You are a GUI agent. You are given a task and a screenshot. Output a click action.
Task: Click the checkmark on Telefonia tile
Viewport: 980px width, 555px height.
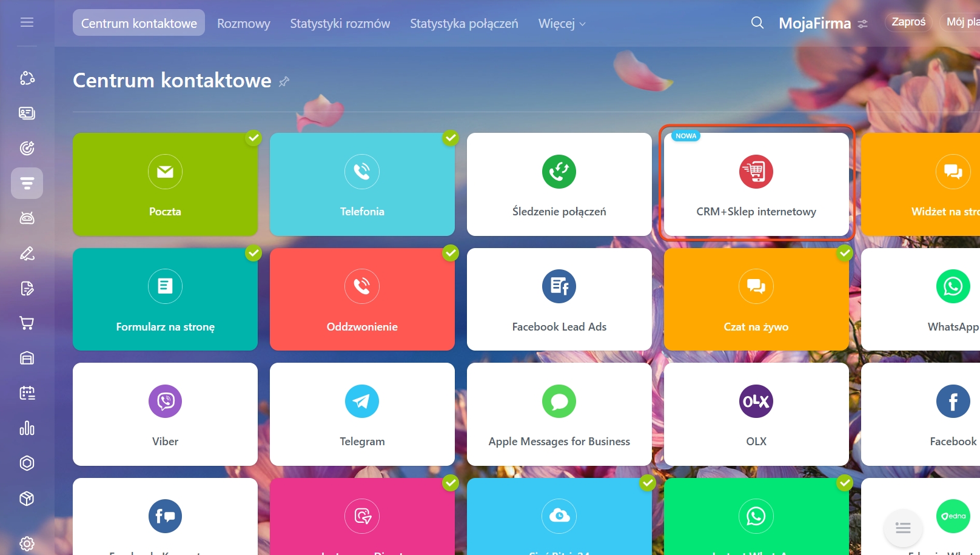(451, 138)
